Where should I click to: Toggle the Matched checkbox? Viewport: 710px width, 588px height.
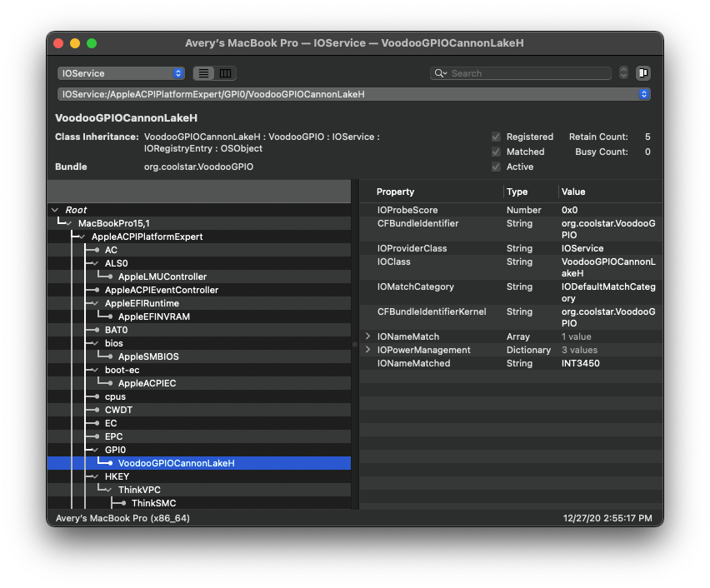[x=496, y=152]
